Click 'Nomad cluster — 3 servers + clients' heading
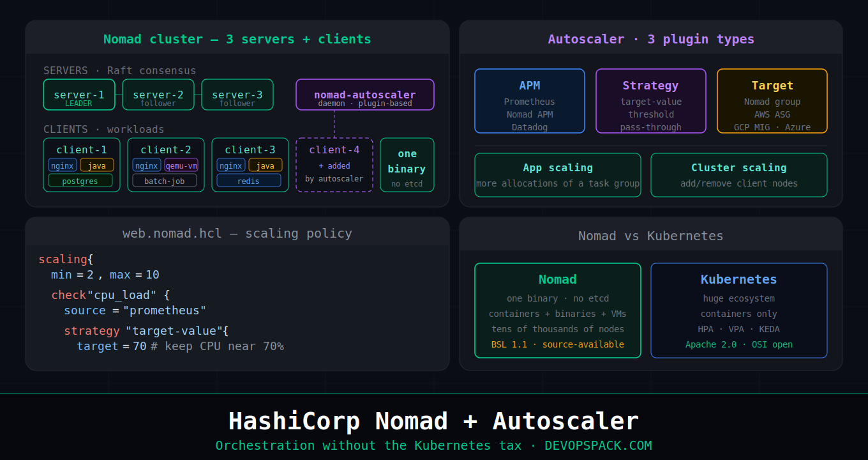Screen dimensions: 868x460 (x=237, y=39)
